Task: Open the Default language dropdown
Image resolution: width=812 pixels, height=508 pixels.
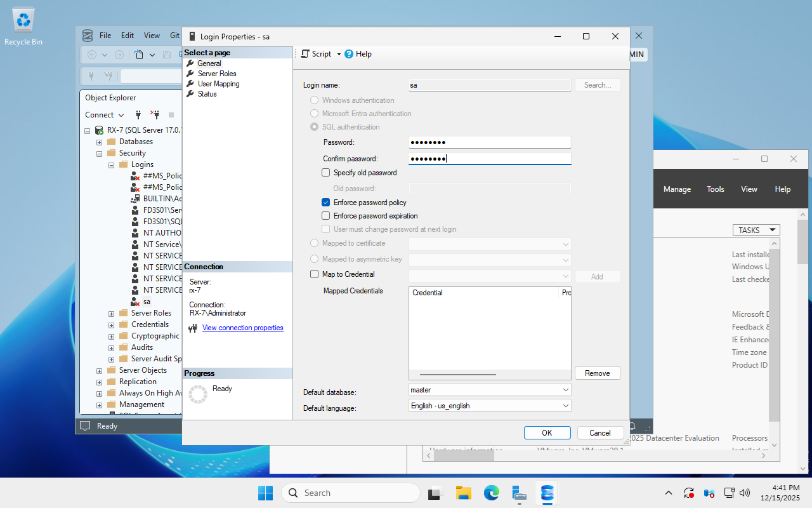Action: [566, 405]
